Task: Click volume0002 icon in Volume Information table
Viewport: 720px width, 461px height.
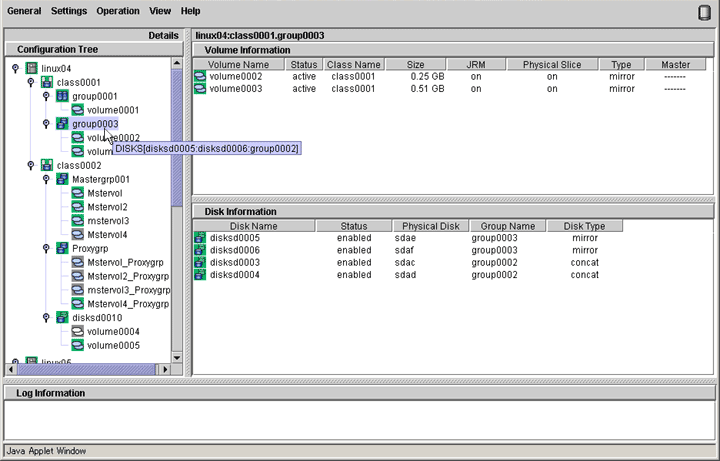Action: pos(200,76)
